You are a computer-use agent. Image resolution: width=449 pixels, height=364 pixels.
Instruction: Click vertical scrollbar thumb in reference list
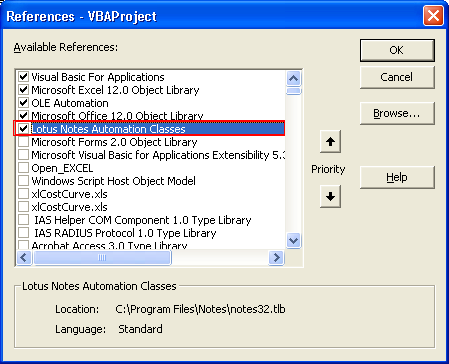point(294,91)
